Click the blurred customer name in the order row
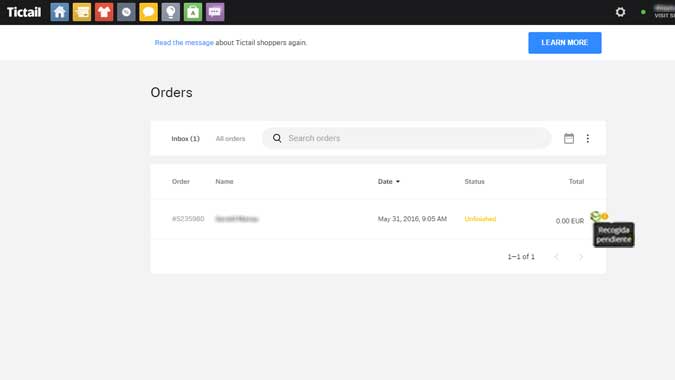Screen dimensions: 675x380 [237, 219]
